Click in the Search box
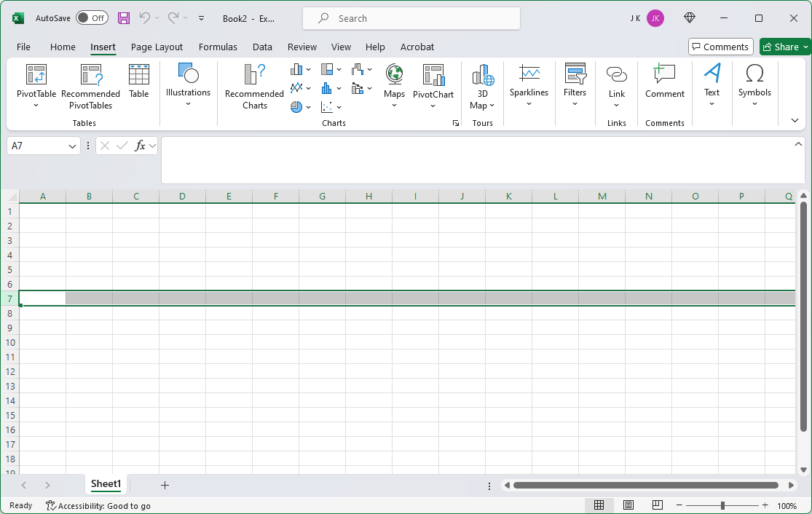Viewport: 812px width, 514px height. click(x=411, y=19)
